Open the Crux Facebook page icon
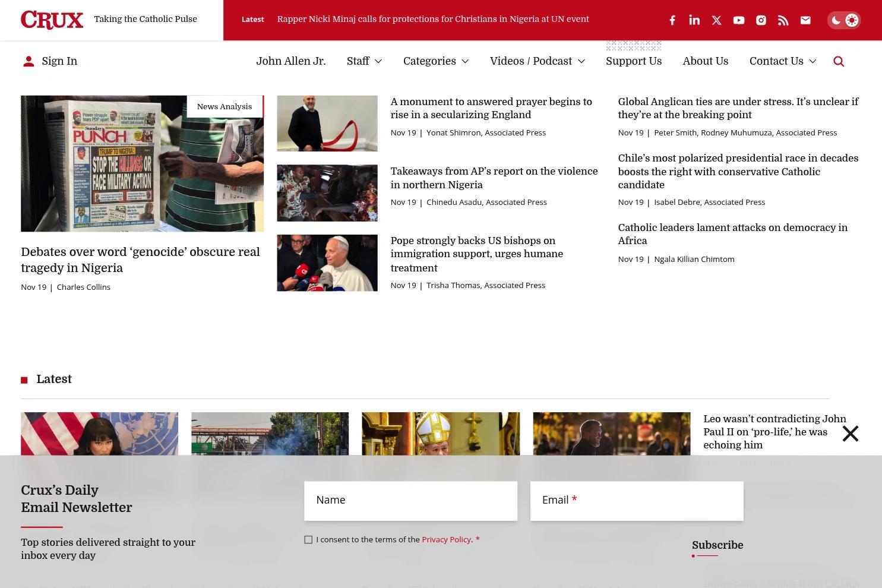The width and height of the screenshot is (882, 588). (672, 20)
